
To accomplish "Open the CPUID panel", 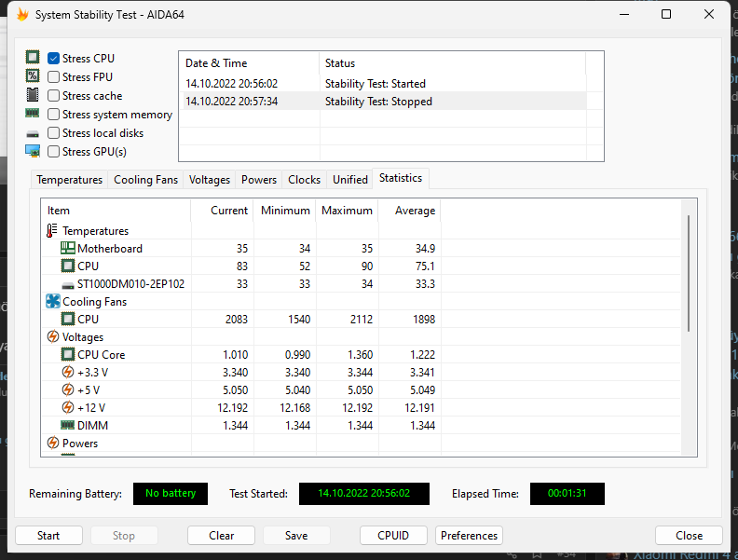I will coord(393,536).
